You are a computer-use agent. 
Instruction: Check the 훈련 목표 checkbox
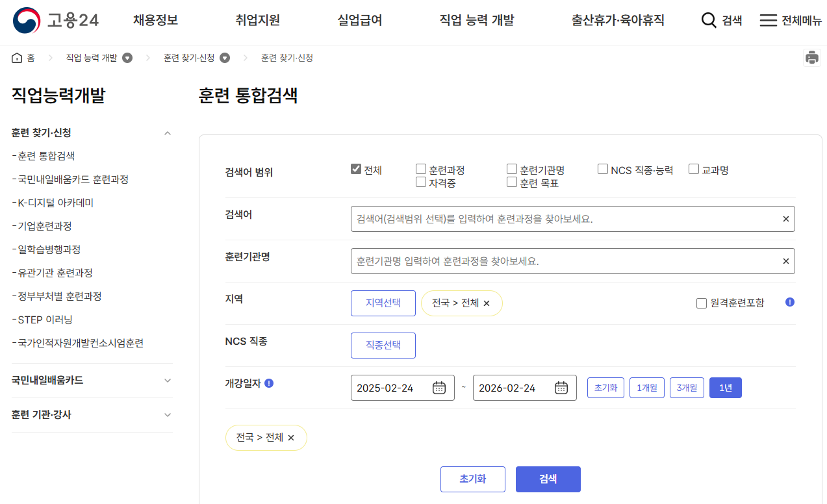tap(512, 183)
